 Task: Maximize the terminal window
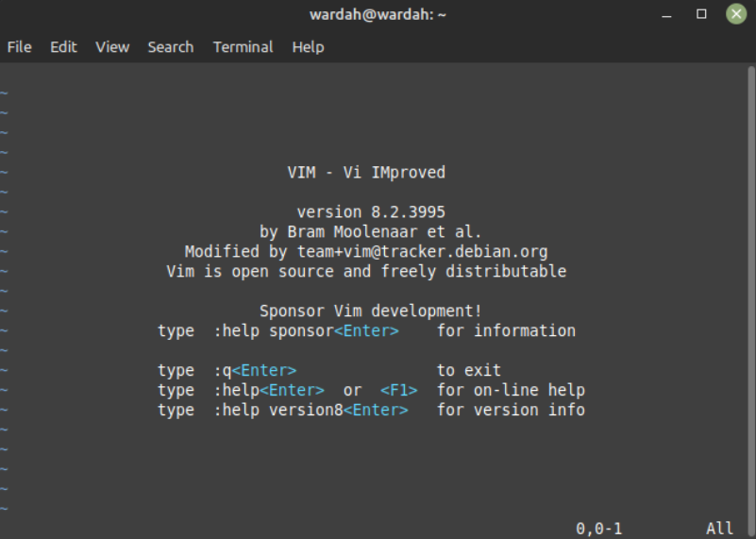point(701,14)
